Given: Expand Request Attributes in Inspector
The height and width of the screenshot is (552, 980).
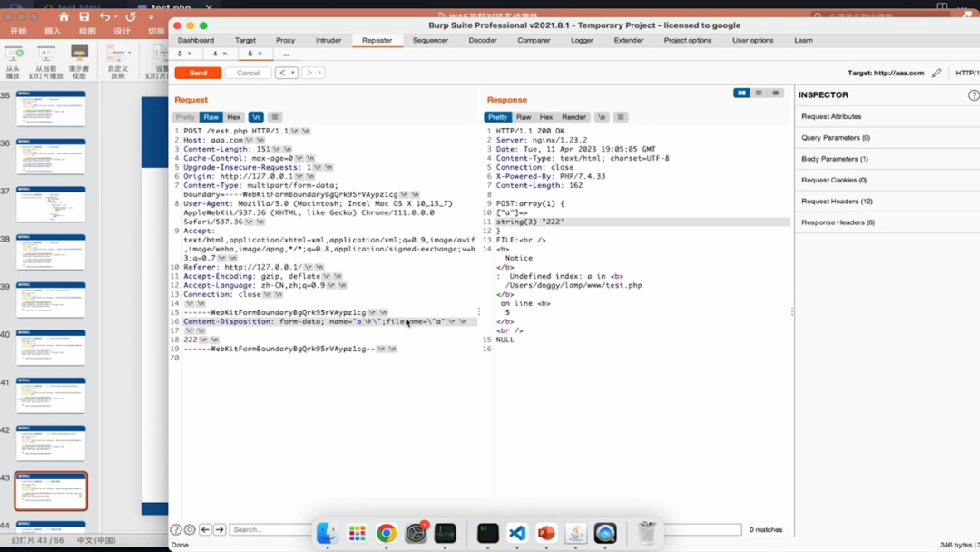Looking at the screenshot, I should [887, 116].
